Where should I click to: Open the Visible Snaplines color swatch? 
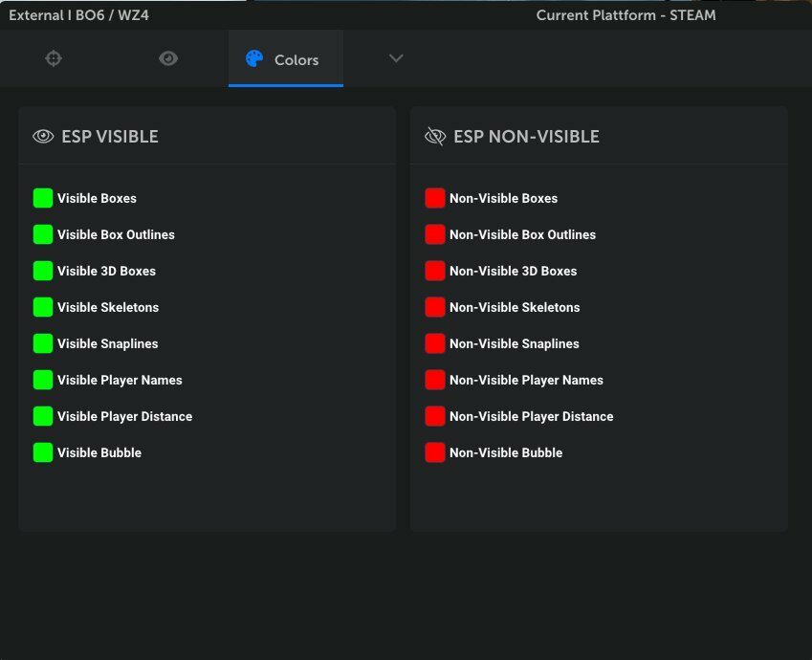[x=43, y=343]
